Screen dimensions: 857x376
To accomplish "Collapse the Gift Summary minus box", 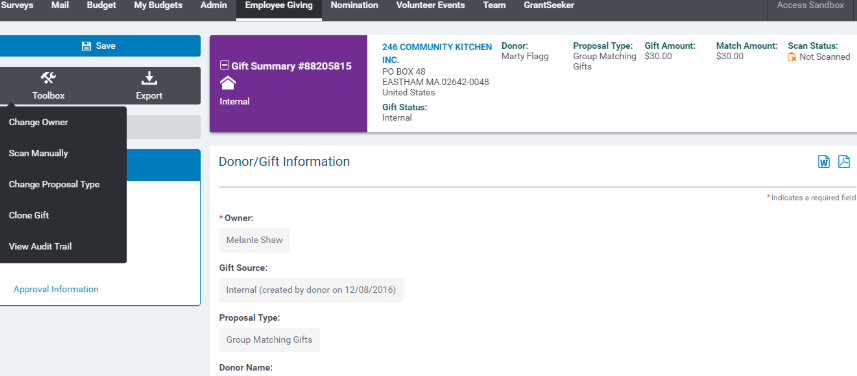I will (x=224, y=66).
